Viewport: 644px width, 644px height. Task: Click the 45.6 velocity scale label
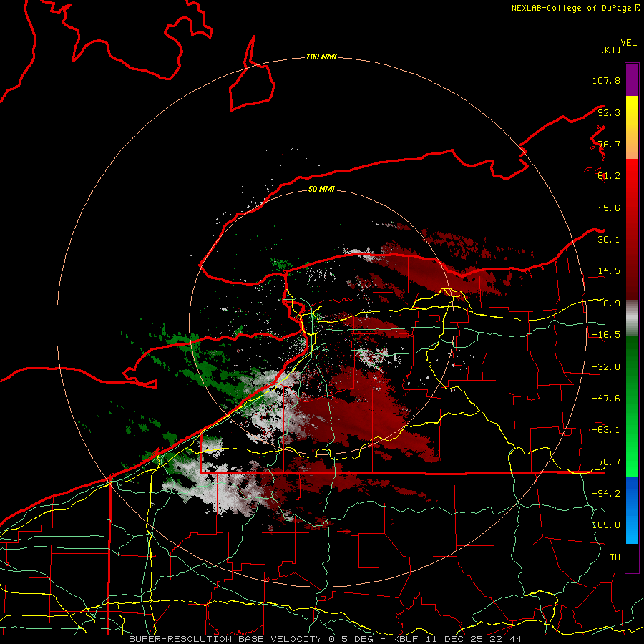[x=609, y=208]
